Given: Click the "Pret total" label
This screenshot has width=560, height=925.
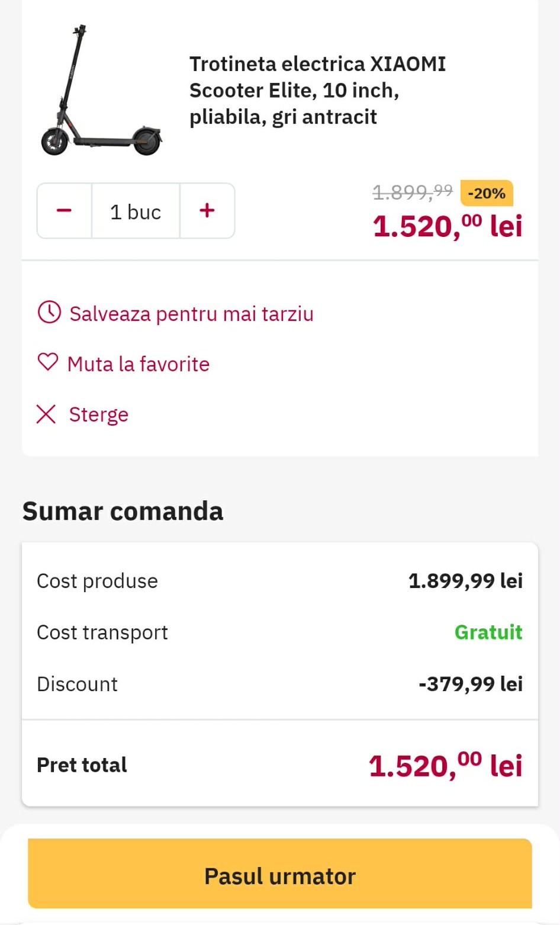Looking at the screenshot, I should [82, 765].
